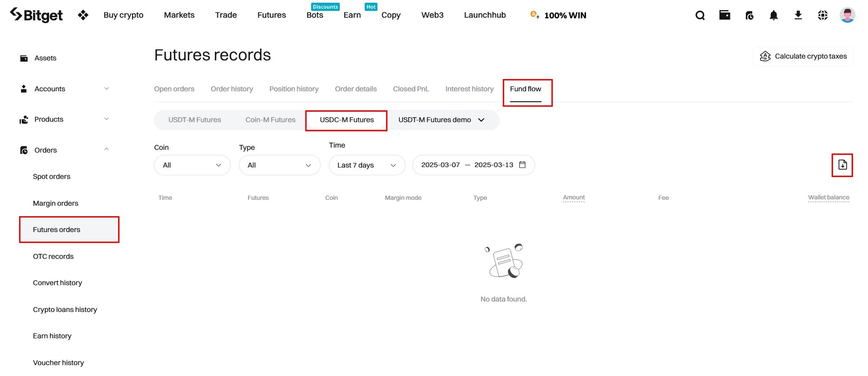Open the Copy menu
This screenshot has width=868, height=376.
(391, 15)
